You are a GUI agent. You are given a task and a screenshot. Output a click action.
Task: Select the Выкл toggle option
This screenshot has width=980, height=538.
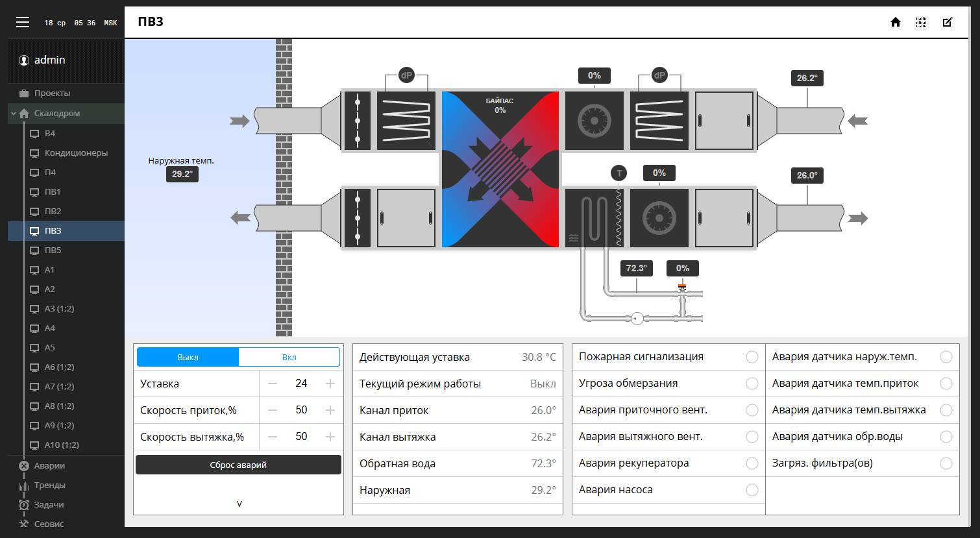188,357
